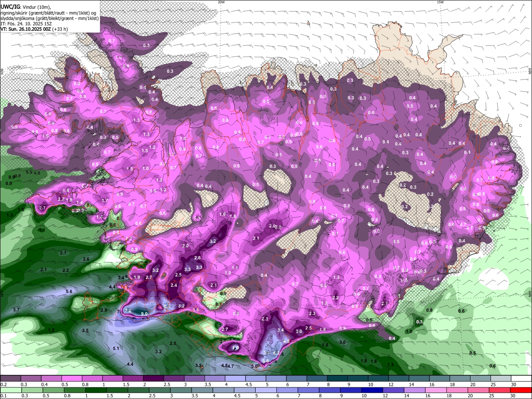Click the '25' label on the lower rain scale
Image resolution: width=532 pixels, height=399 pixels.
(x=492, y=396)
